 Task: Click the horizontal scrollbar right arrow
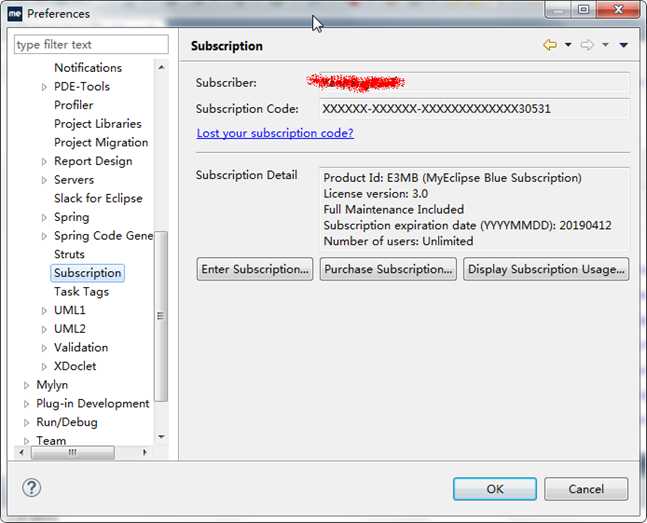point(144,452)
